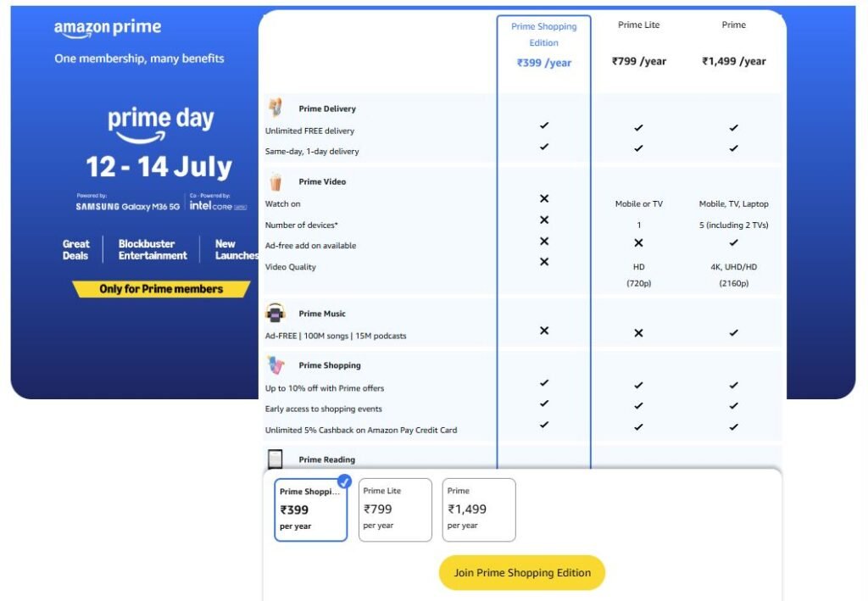
Task: Click the Prime column Prime Music checkmark
Action: pos(733,332)
